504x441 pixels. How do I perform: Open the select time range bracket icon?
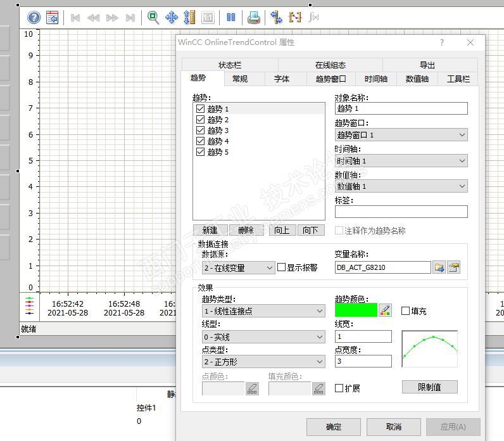coord(295,17)
